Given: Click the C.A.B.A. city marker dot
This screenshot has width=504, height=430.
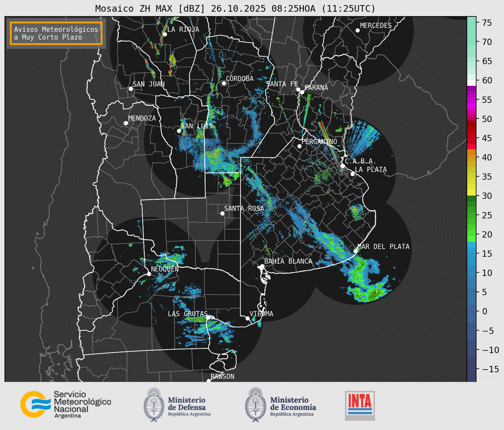Looking at the screenshot, I should [343, 166].
